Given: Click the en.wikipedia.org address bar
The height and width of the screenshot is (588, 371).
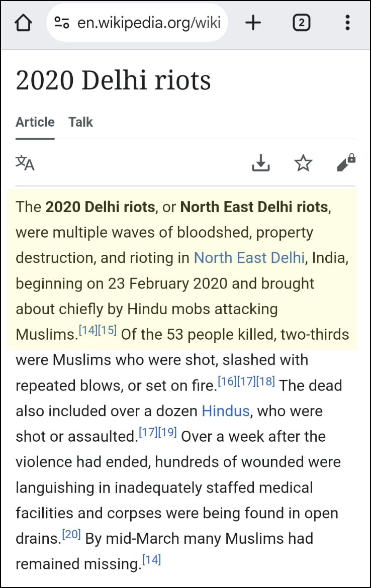Looking at the screenshot, I should pos(148,23).
